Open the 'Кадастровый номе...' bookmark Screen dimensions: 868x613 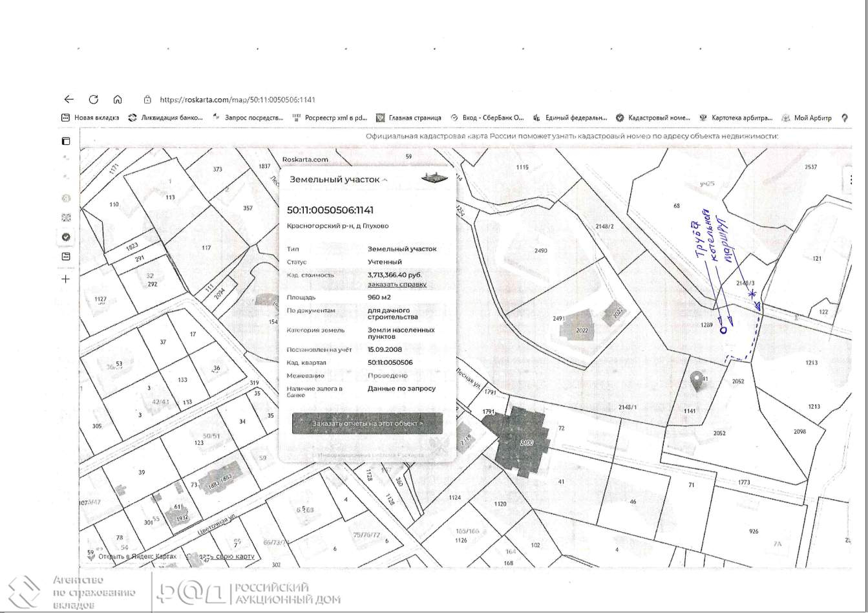(654, 118)
